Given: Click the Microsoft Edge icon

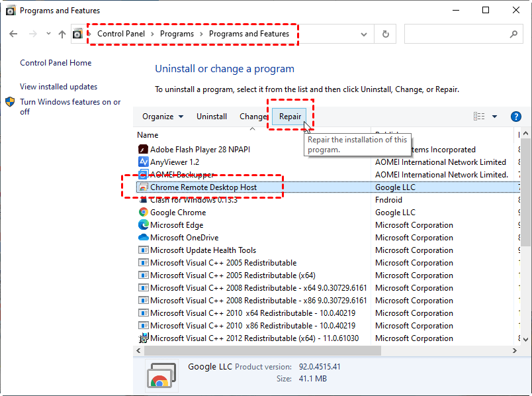Looking at the screenshot, I should [x=143, y=225].
